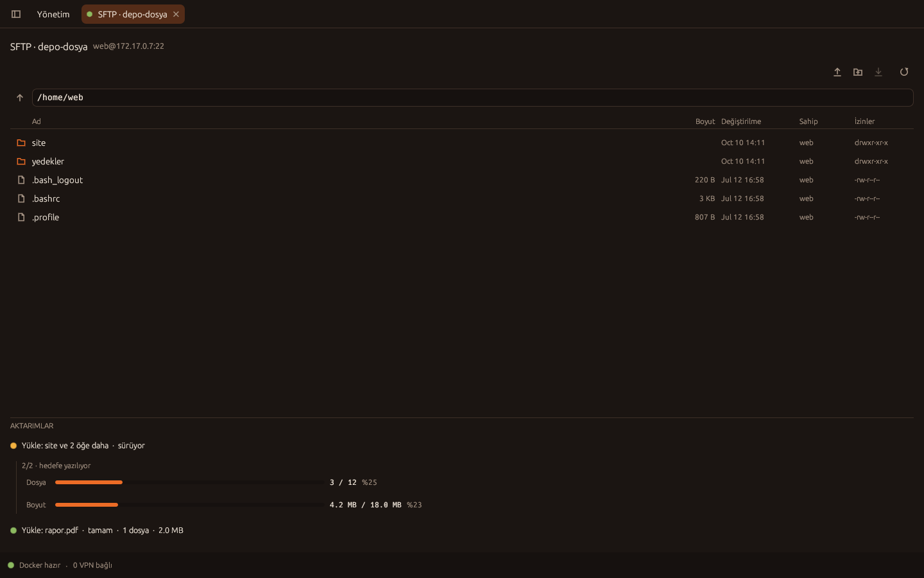Click the '3 / 12' file count
The height and width of the screenshot is (578, 924).
click(x=343, y=482)
